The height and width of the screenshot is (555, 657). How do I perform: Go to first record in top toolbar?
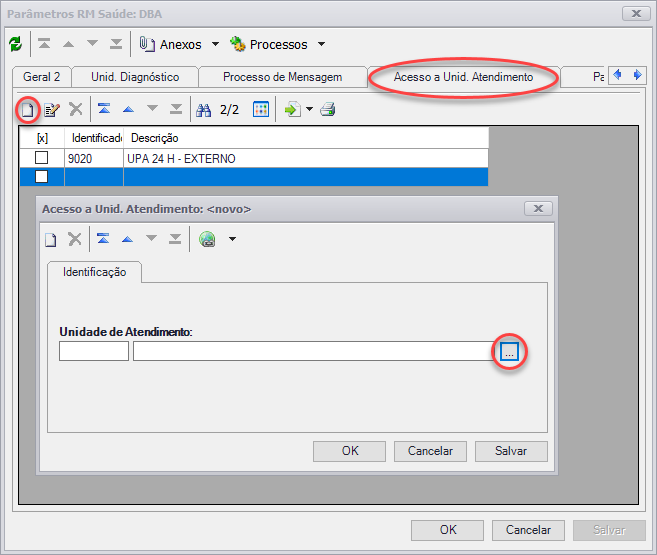[44, 44]
